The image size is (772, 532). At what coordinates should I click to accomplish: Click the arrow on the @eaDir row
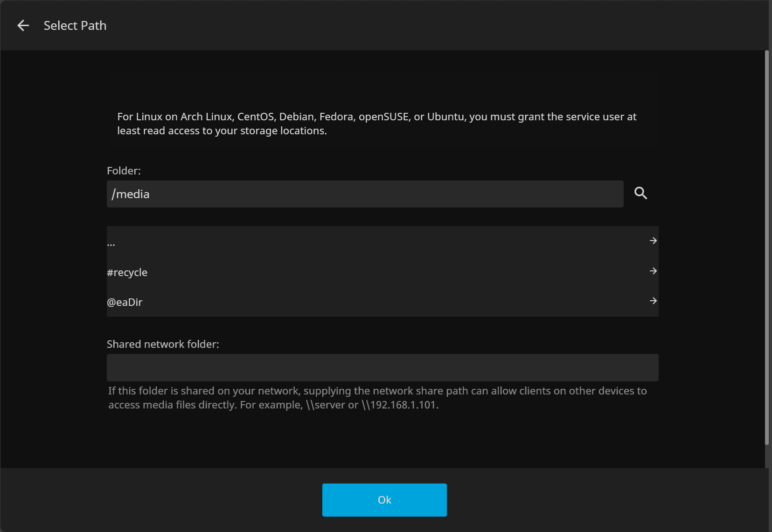pos(653,301)
